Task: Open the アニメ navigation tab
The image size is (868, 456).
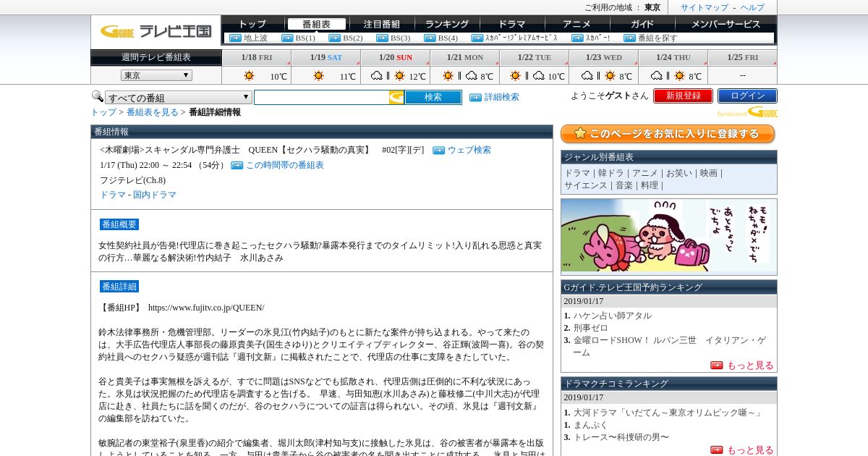Action: point(576,24)
